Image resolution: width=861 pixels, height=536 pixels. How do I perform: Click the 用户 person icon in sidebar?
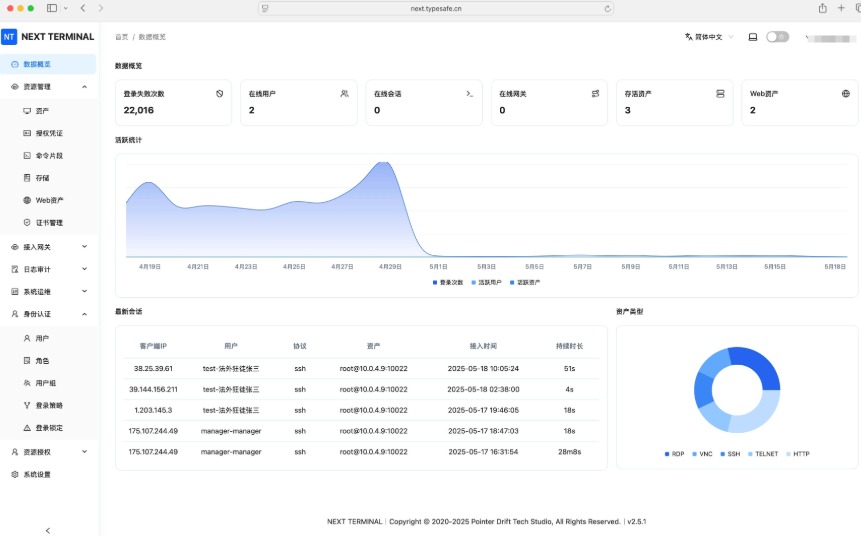[27, 338]
